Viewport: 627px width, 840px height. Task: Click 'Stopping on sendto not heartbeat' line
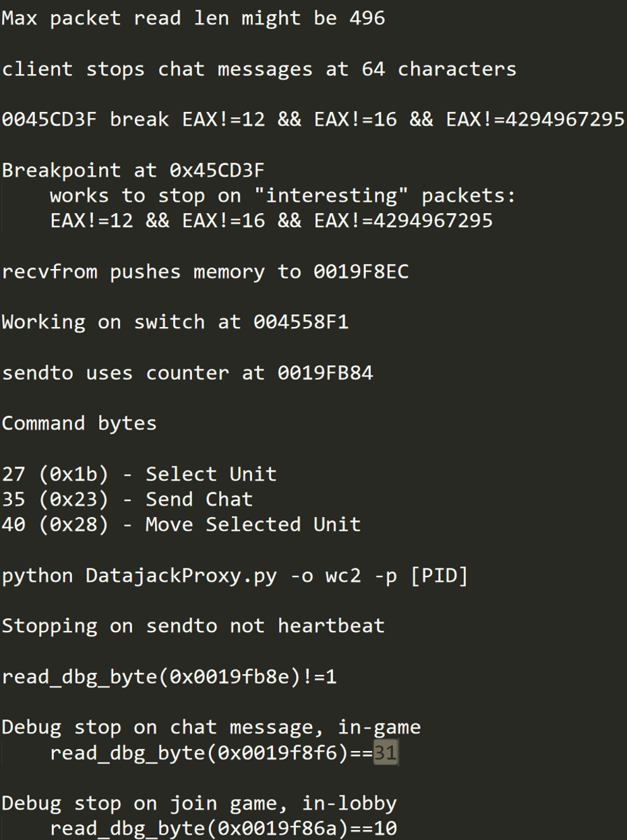(x=193, y=626)
